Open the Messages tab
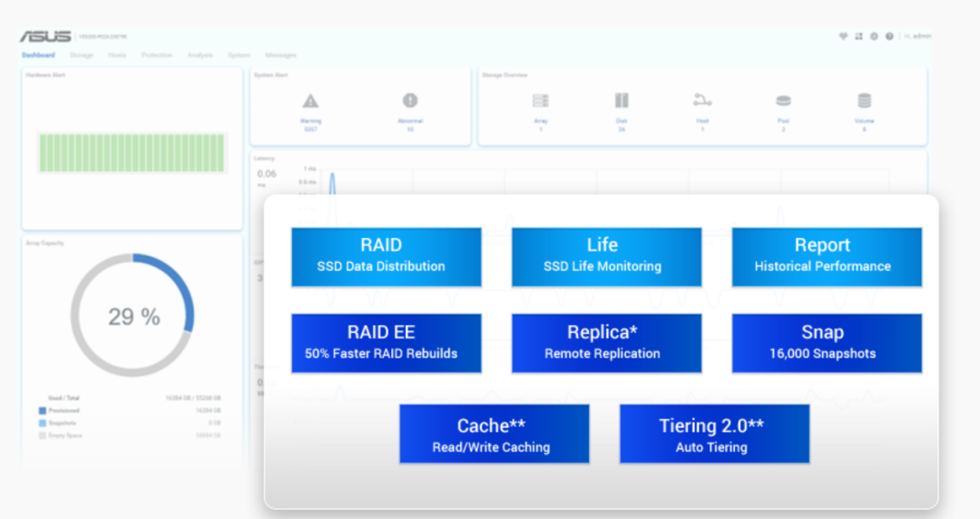This screenshot has height=519, width=980. (280, 55)
